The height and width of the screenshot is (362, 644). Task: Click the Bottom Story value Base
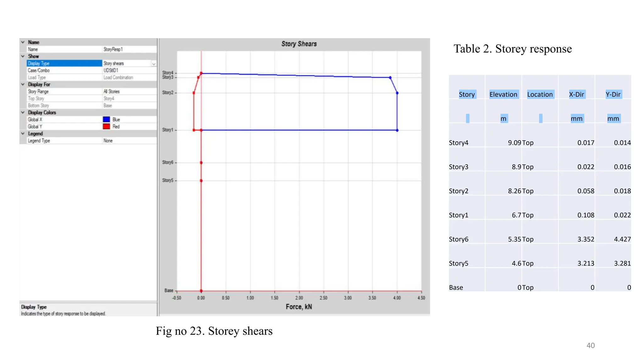point(129,106)
